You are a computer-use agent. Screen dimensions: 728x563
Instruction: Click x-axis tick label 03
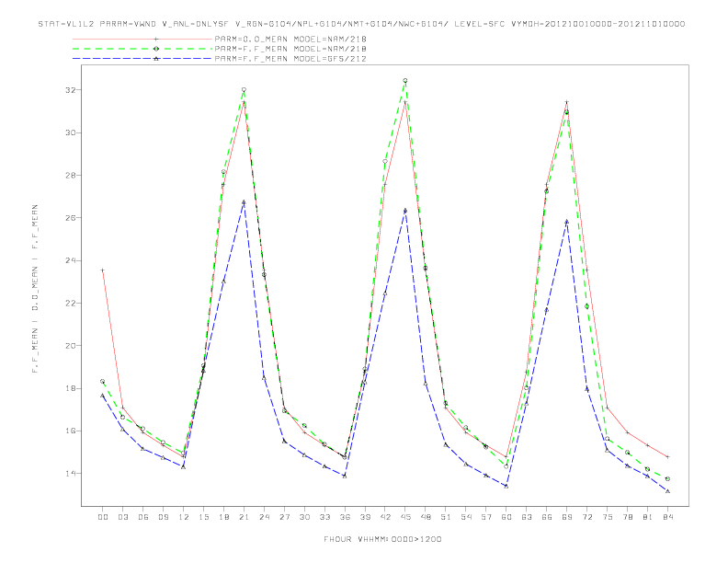[x=122, y=517]
